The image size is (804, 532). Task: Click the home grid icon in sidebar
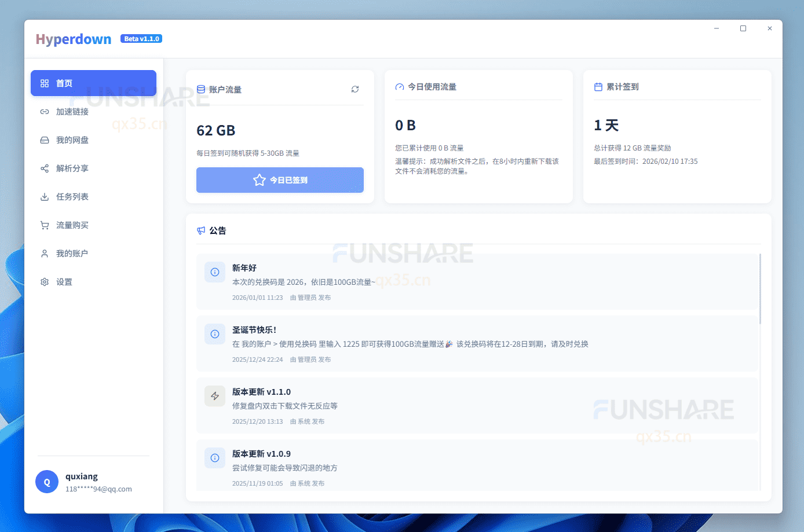45,83
